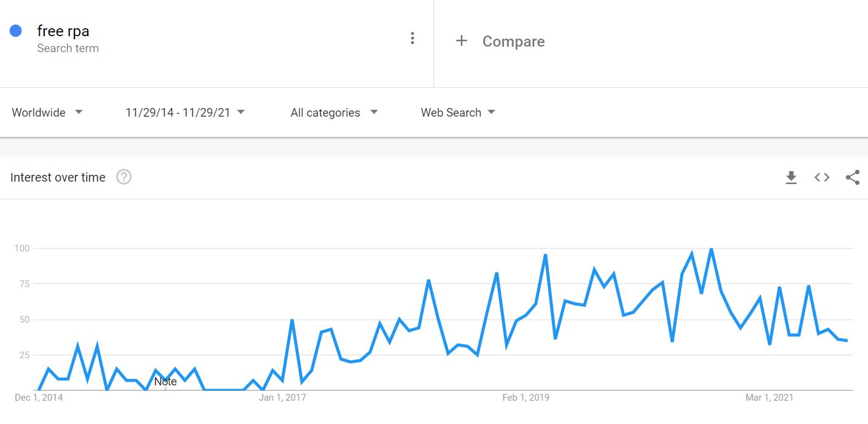868x424 pixels.
Task: Edit the free rpa search term
Action: tap(63, 31)
